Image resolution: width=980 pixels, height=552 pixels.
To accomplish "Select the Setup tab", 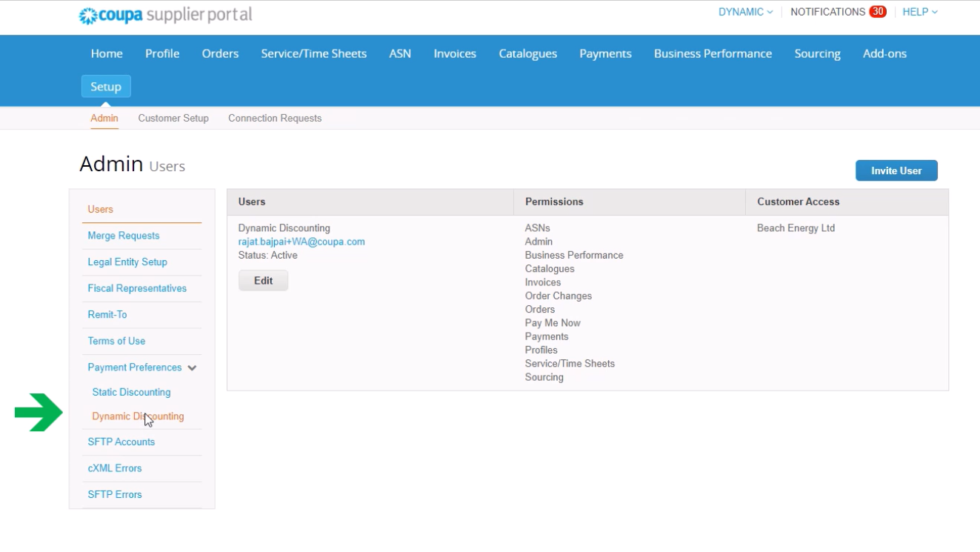I will point(106,87).
